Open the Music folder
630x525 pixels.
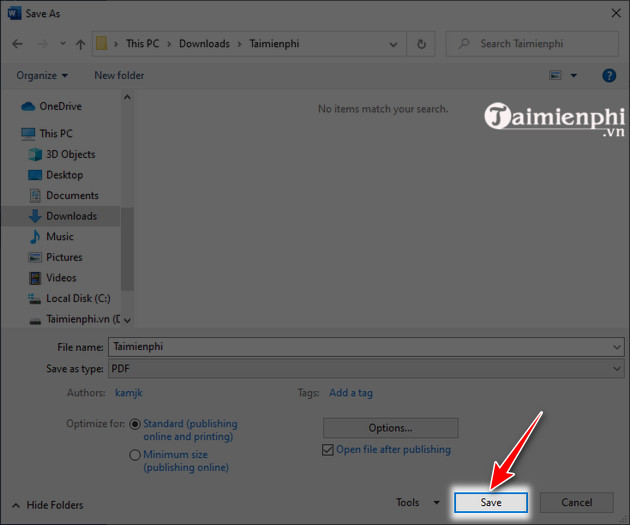coord(60,237)
